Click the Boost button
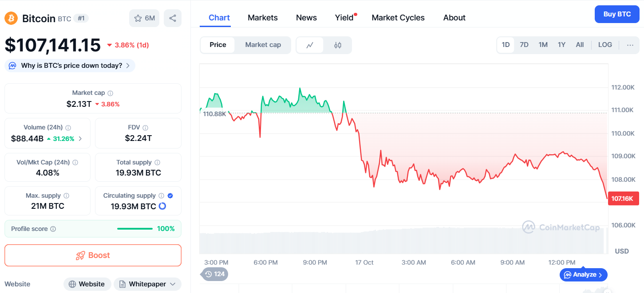 tap(93, 255)
